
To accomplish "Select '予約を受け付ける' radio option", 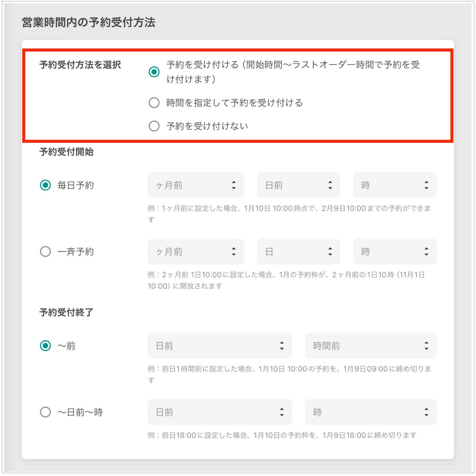I will (x=154, y=72).
